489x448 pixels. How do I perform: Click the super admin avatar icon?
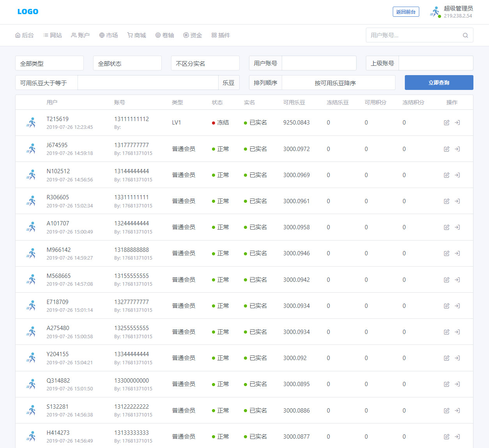pyautogui.click(x=435, y=12)
